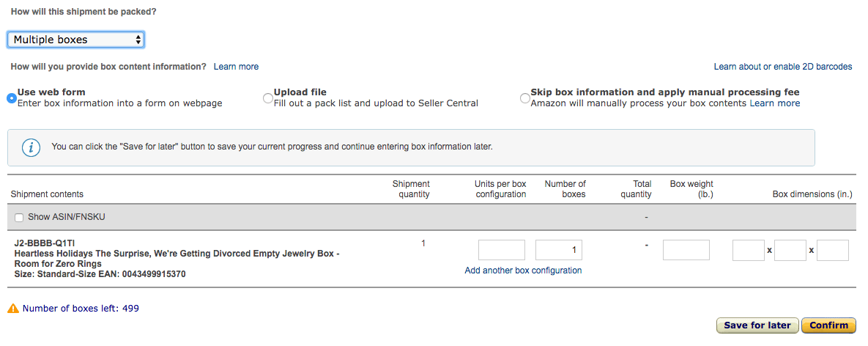Enable the Show ASIN/FNSKU checkbox
The height and width of the screenshot is (346, 868).
[x=19, y=218]
